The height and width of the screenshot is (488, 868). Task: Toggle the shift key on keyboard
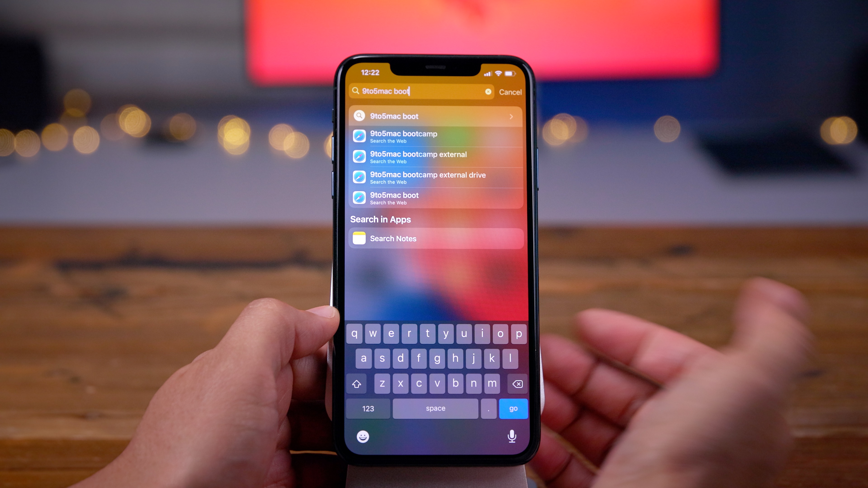click(x=356, y=383)
